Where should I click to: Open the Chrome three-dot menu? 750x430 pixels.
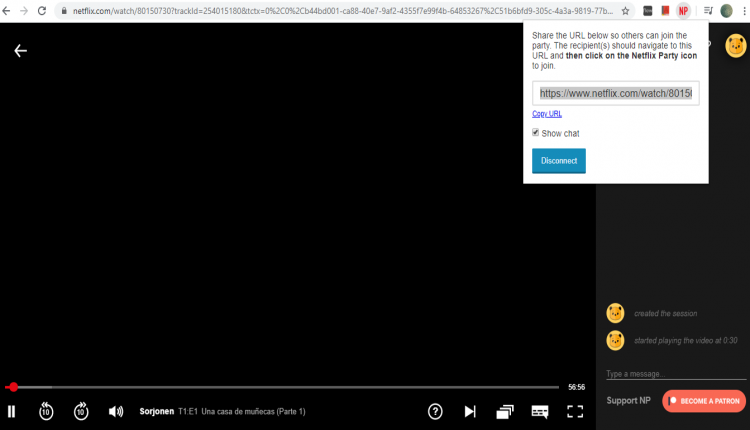click(x=742, y=10)
